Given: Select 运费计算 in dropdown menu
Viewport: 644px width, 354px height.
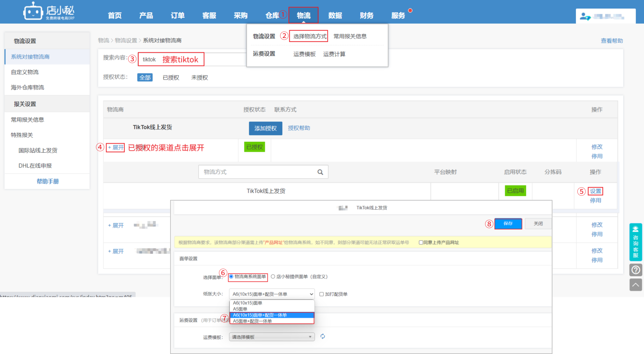Looking at the screenshot, I should 334,54.
